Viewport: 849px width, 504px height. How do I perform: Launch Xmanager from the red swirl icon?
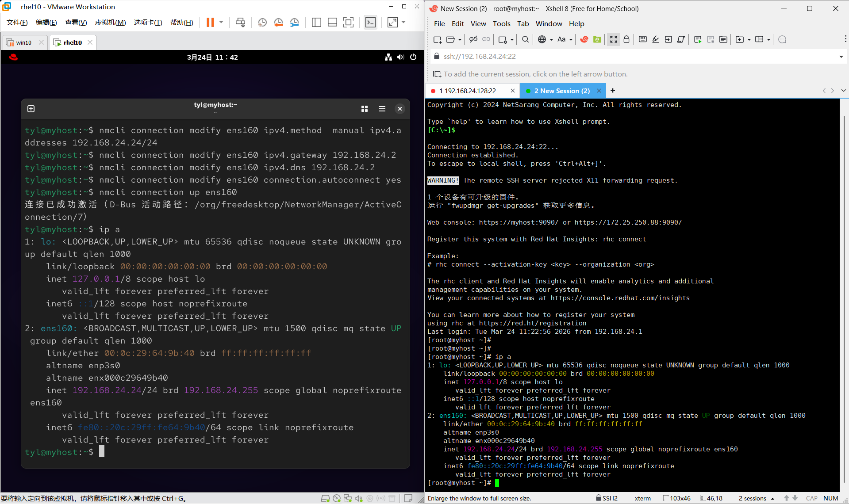point(584,39)
